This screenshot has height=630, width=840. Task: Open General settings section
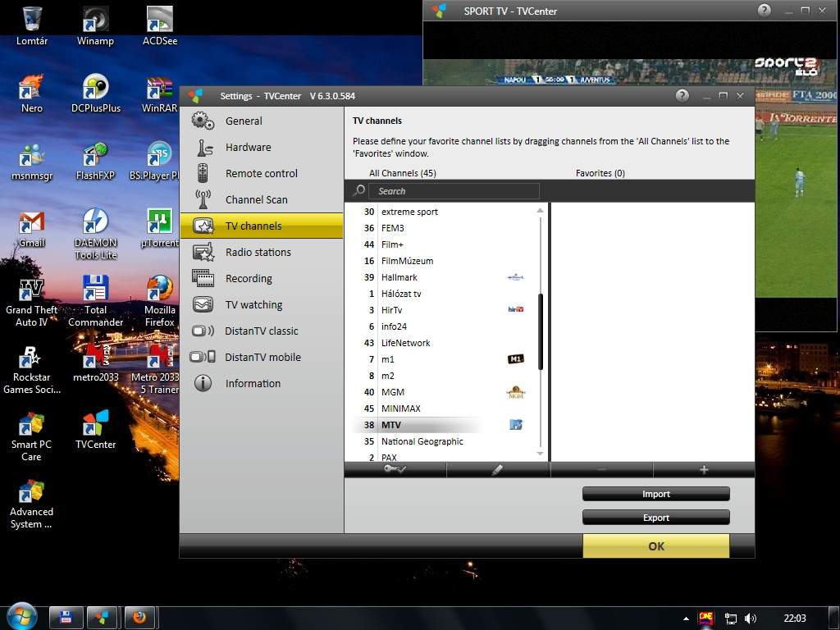(262, 121)
